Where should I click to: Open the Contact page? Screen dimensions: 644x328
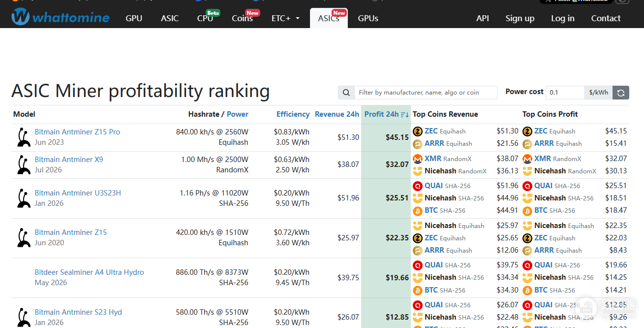coord(606,18)
